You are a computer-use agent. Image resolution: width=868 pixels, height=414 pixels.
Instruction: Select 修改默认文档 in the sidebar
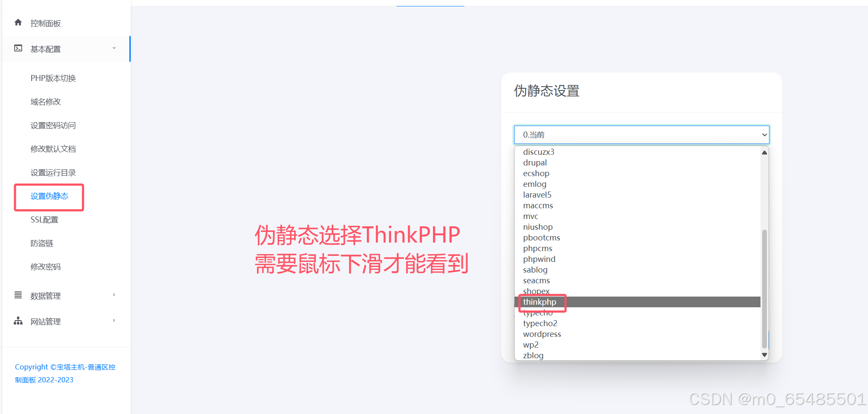[x=53, y=149]
